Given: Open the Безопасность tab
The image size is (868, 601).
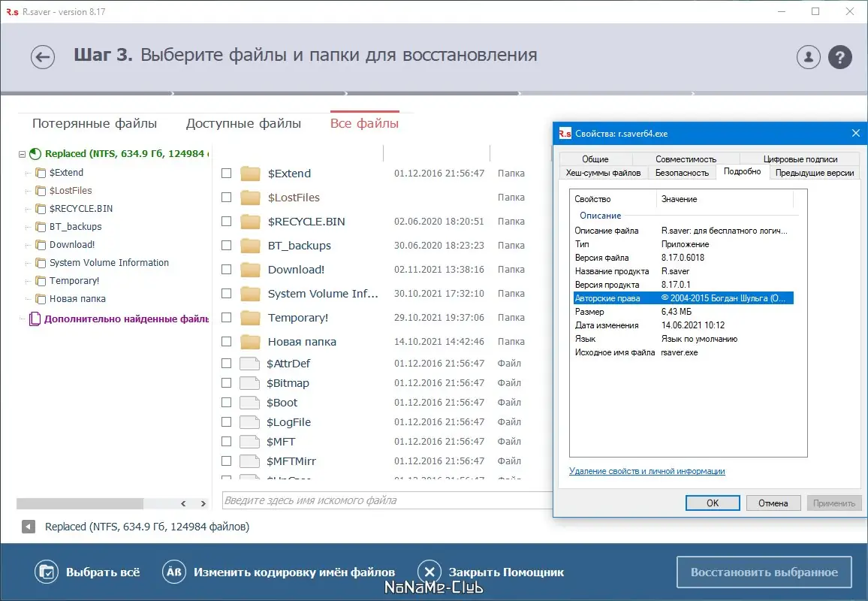Looking at the screenshot, I should [x=682, y=173].
